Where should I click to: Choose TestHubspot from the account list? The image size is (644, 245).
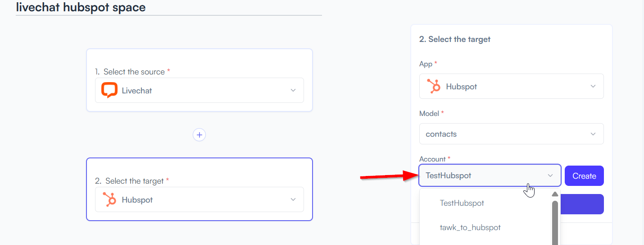pos(462,203)
